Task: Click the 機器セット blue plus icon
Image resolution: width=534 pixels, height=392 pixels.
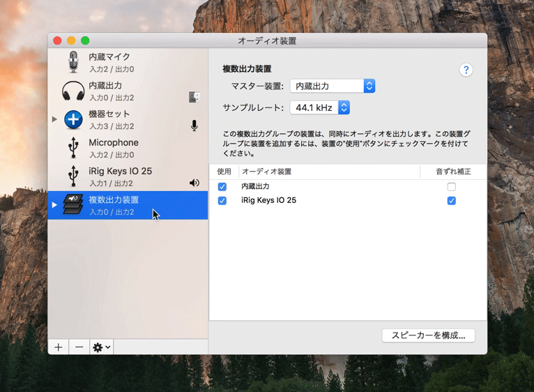Action: tap(73, 120)
